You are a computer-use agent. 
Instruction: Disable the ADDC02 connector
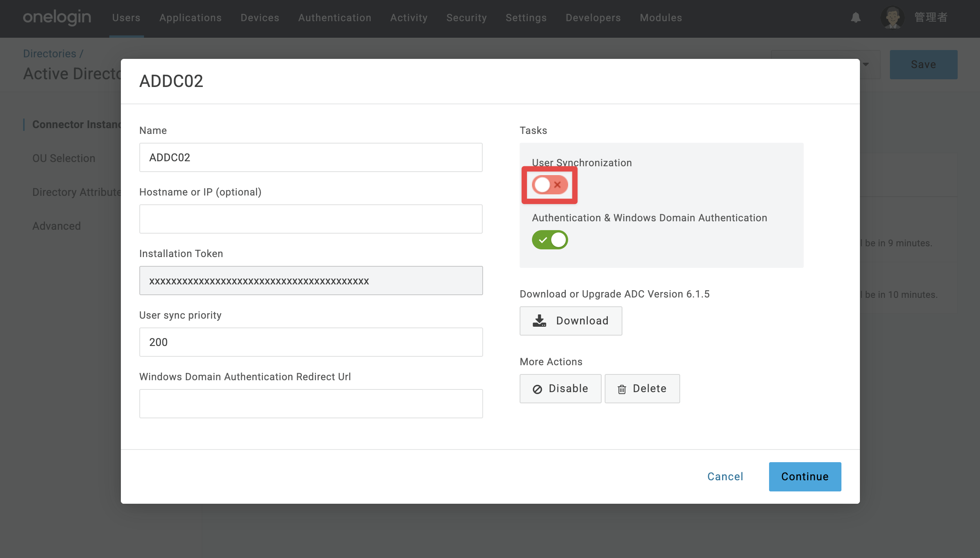click(560, 389)
